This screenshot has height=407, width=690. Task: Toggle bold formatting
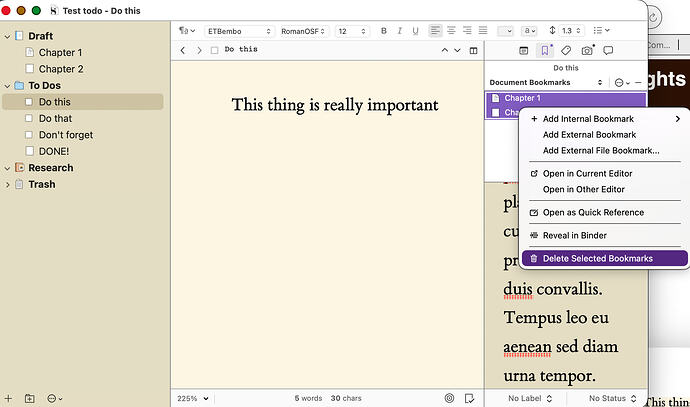point(384,31)
